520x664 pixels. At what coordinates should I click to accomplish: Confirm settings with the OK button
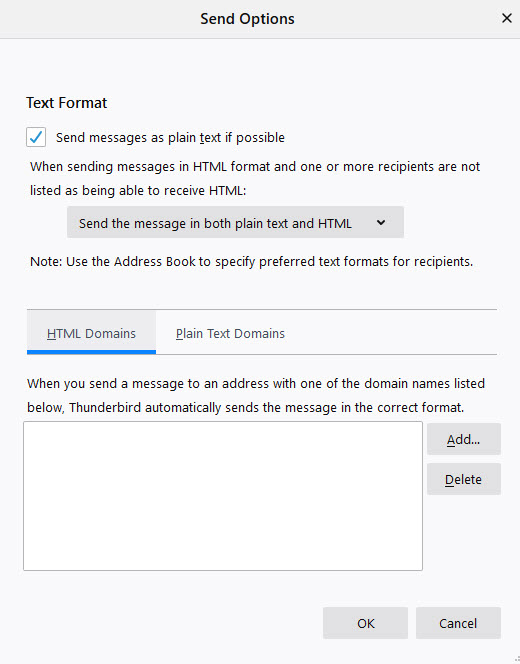pos(365,623)
